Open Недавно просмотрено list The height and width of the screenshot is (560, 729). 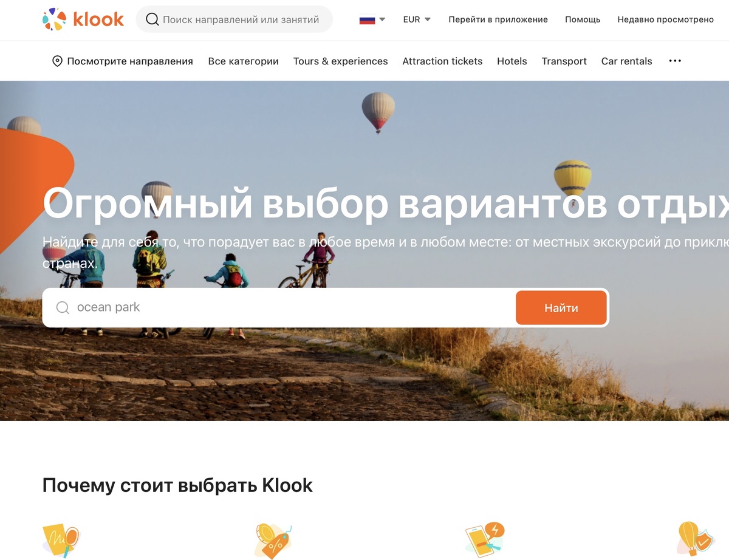coord(666,19)
